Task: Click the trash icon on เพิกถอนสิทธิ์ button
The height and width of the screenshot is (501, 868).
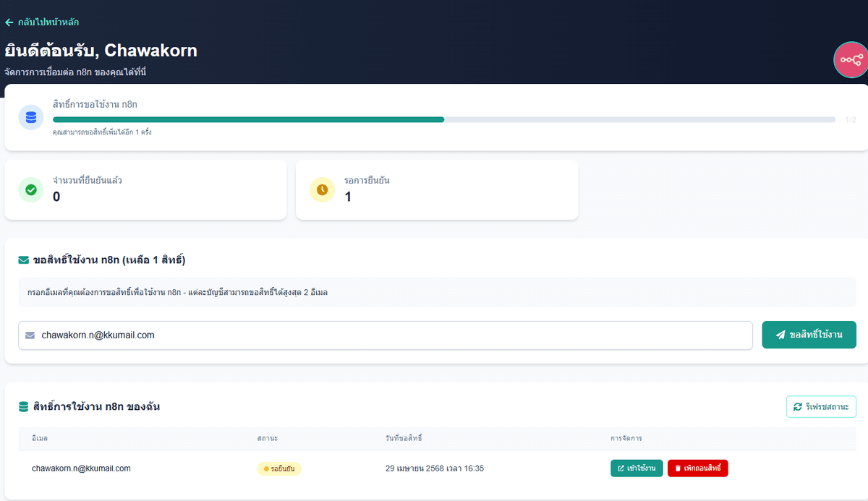Action: pos(678,468)
